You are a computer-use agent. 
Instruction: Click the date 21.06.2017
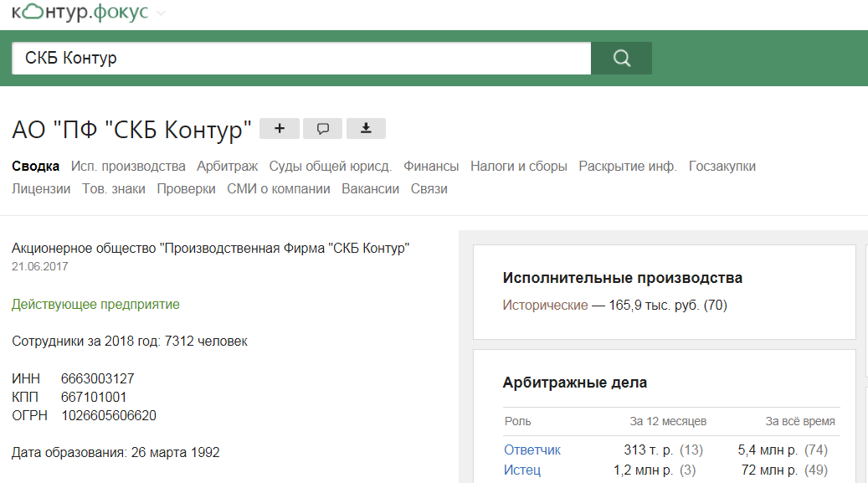(40, 266)
